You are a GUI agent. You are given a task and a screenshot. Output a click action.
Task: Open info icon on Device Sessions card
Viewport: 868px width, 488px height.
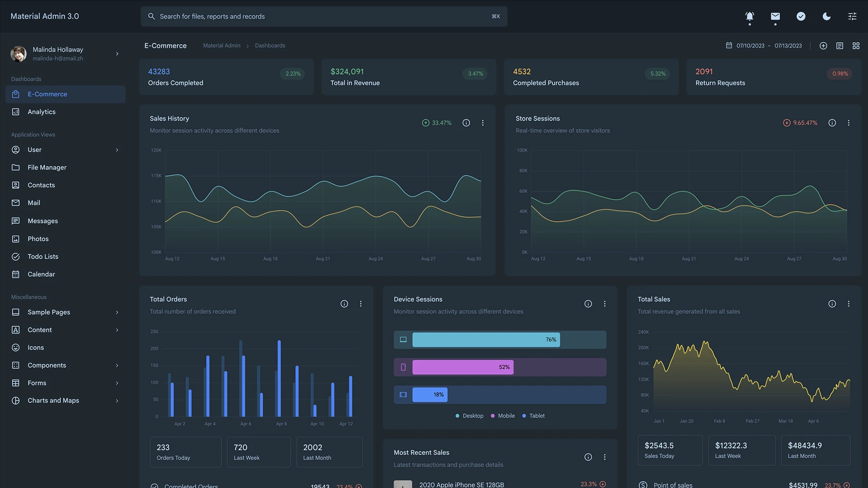(588, 304)
